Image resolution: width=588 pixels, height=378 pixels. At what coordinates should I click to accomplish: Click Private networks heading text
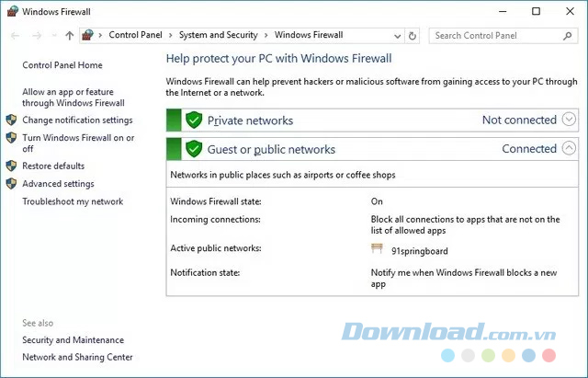point(250,120)
